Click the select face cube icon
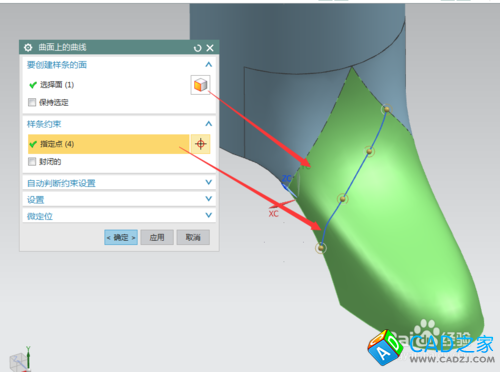 pos(200,85)
